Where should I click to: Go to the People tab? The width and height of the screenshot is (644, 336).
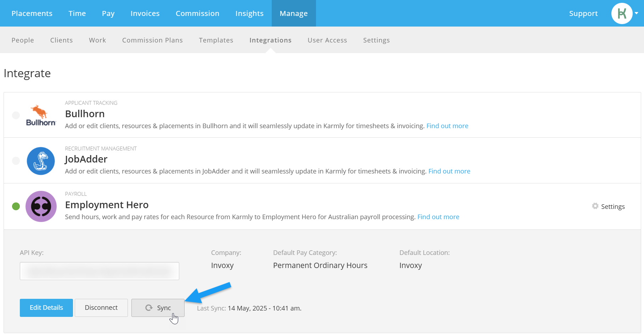[x=23, y=40]
